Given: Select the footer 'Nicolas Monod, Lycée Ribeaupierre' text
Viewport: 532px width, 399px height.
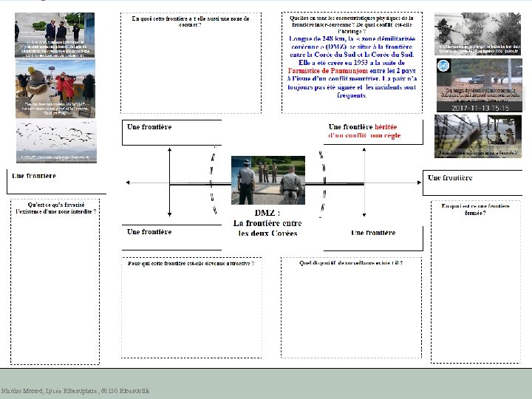Looking at the screenshot, I should (x=75, y=391).
